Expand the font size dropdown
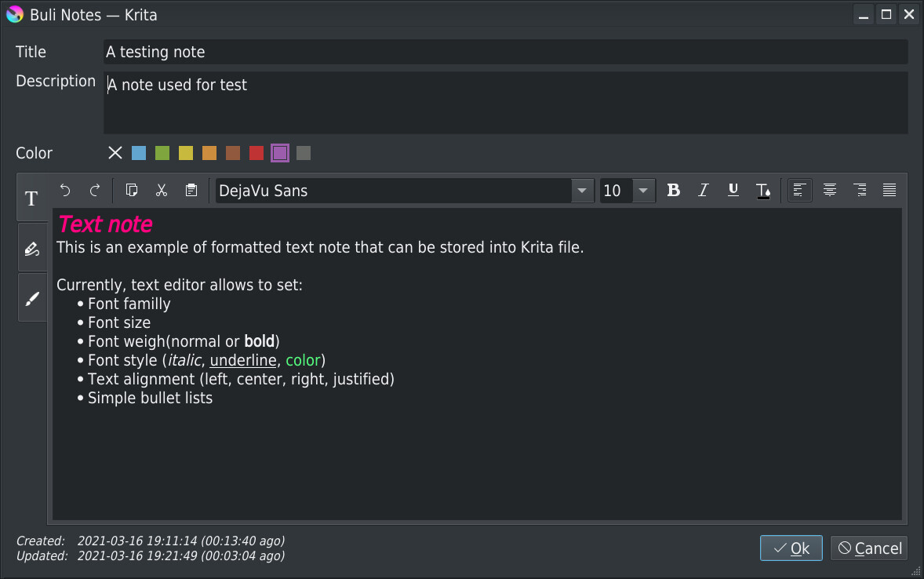Image resolution: width=924 pixels, height=579 pixels. tap(644, 191)
